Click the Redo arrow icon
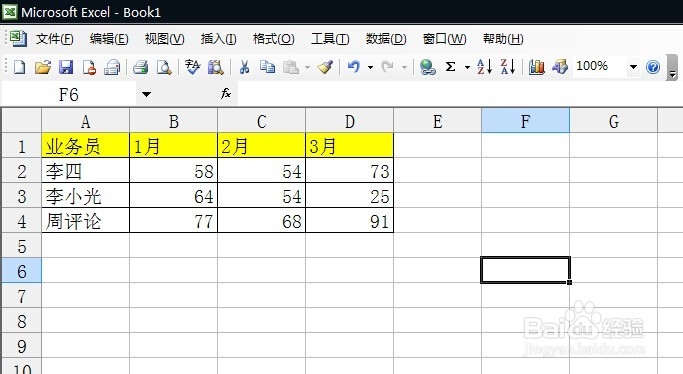Viewport: 683px width, 374px height. point(387,67)
